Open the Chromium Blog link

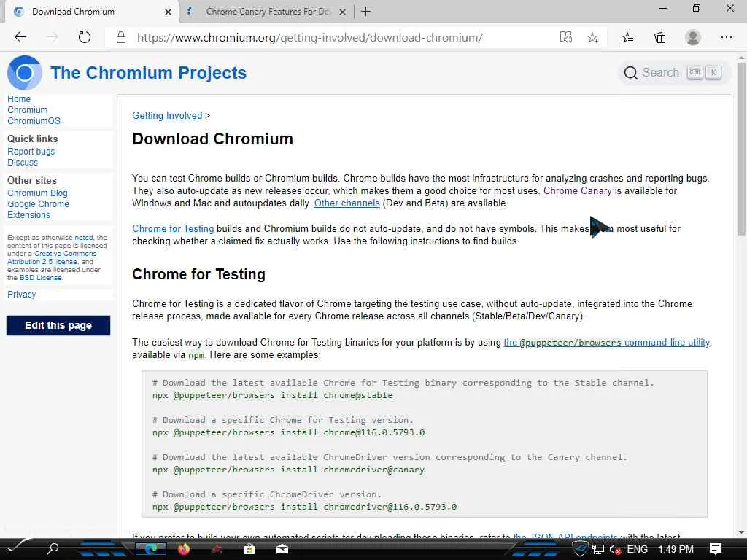click(x=37, y=192)
